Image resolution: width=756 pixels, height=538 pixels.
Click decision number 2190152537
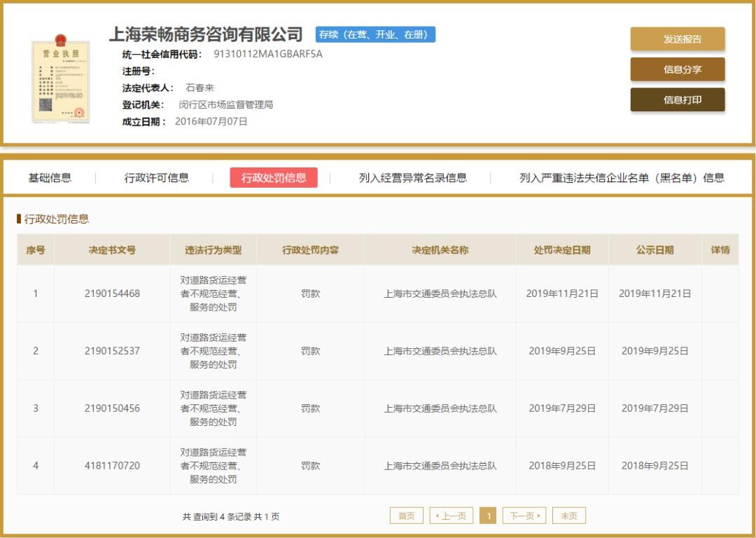tap(112, 351)
